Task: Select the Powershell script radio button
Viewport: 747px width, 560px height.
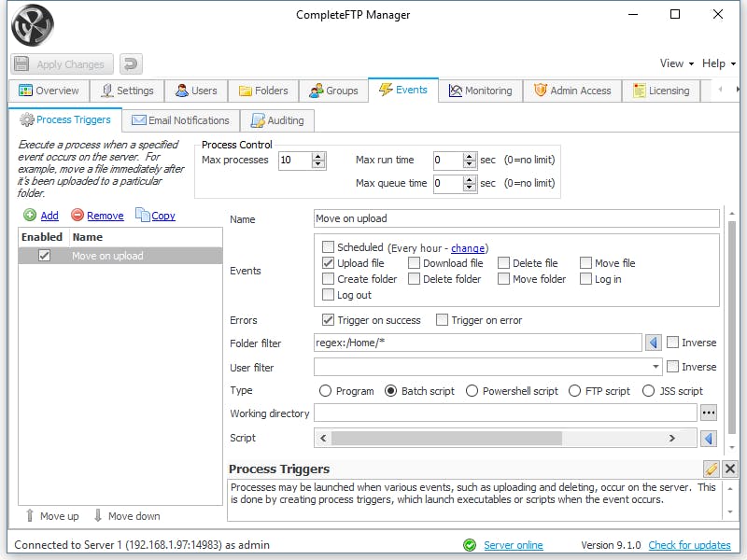Action: [x=472, y=391]
